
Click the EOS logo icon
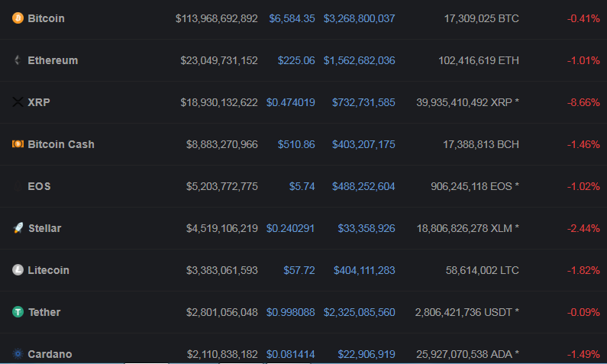click(18, 186)
